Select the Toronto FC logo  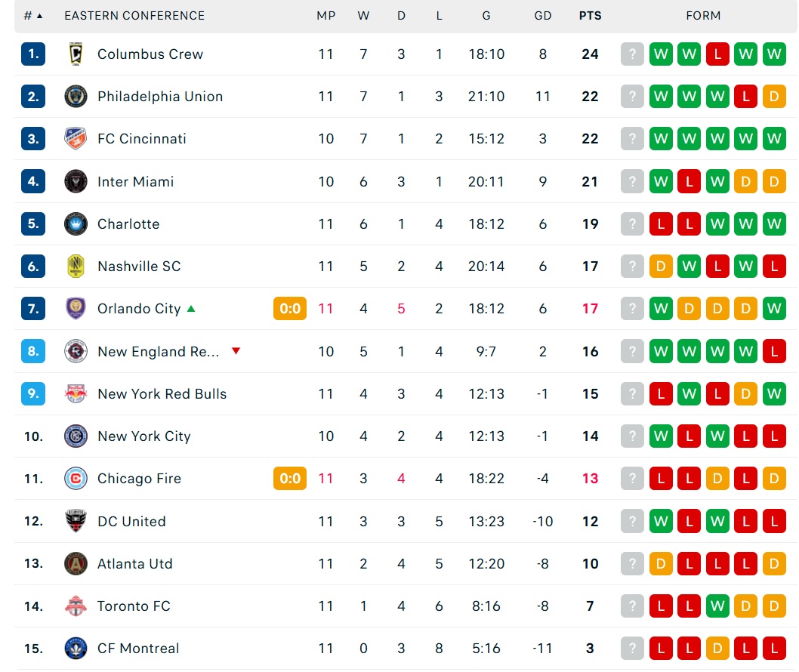point(76,606)
